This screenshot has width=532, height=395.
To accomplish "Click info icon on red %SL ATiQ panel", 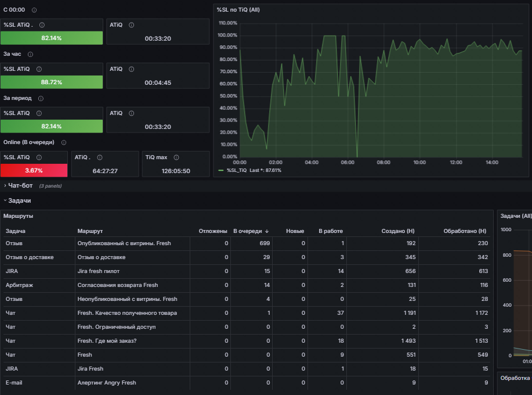I will coord(39,157).
